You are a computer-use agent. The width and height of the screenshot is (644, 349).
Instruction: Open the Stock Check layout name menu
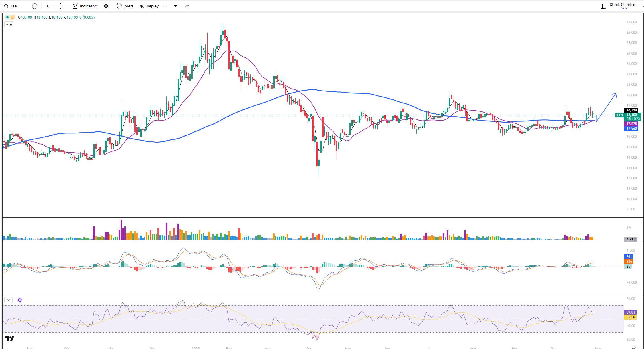click(624, 5)
